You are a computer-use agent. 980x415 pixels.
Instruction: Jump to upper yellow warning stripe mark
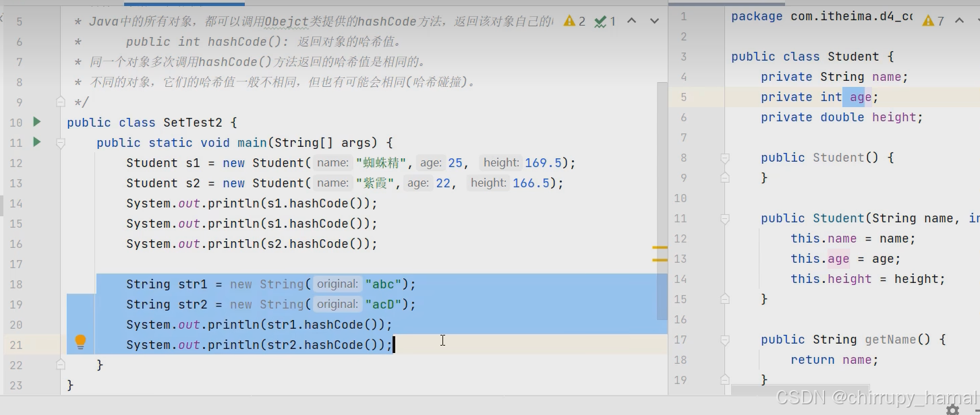(x=660, y=249)
